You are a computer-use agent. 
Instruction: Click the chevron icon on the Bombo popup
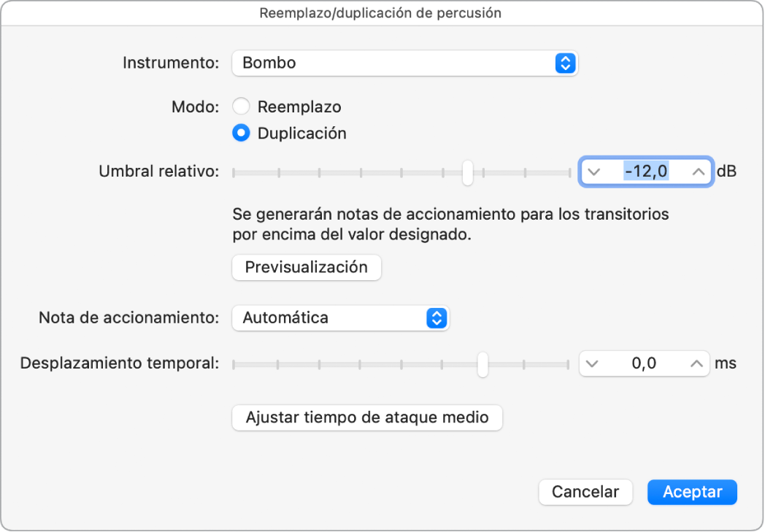pyautogui.click(x=564, y=63)
